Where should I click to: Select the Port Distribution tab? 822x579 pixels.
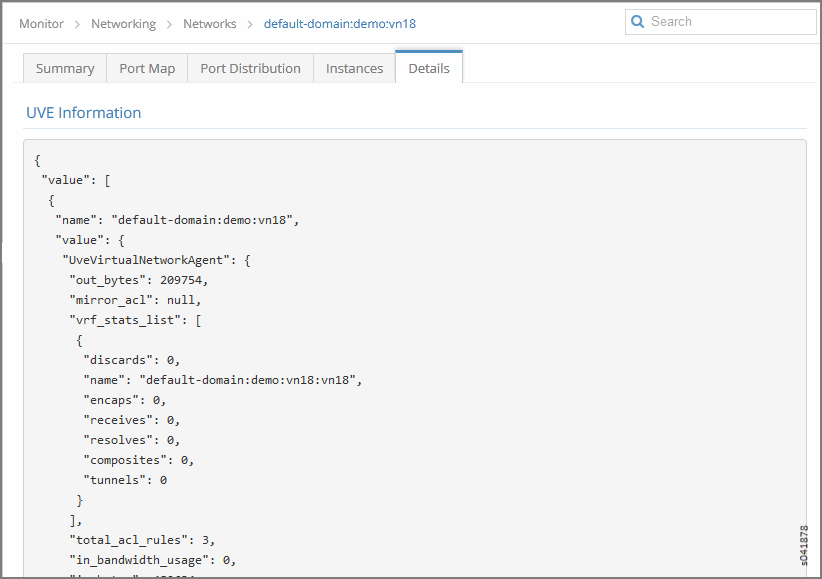250,68
